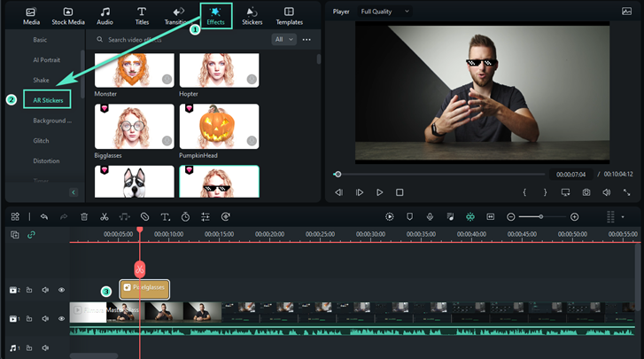Adjust the timeline zoom slider handle
The image size is (644, 359).
pos(541,216)
